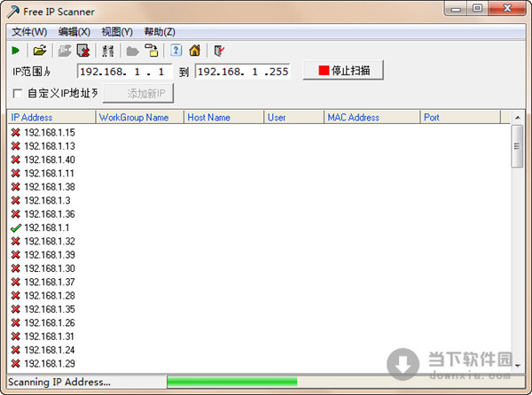Sort by User column header

[294, 117]
